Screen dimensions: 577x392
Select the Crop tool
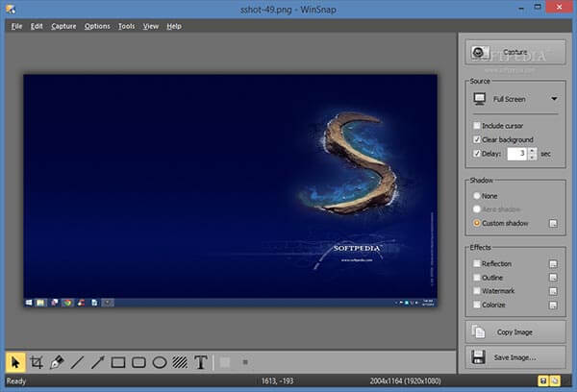tap(37, 362)
